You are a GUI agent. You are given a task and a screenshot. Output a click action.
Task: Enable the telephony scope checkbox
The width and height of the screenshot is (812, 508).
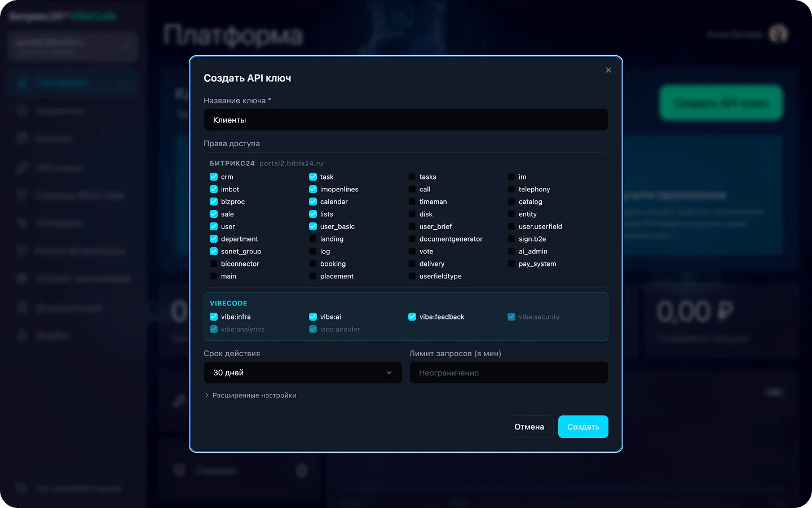[x=511, y=189]
